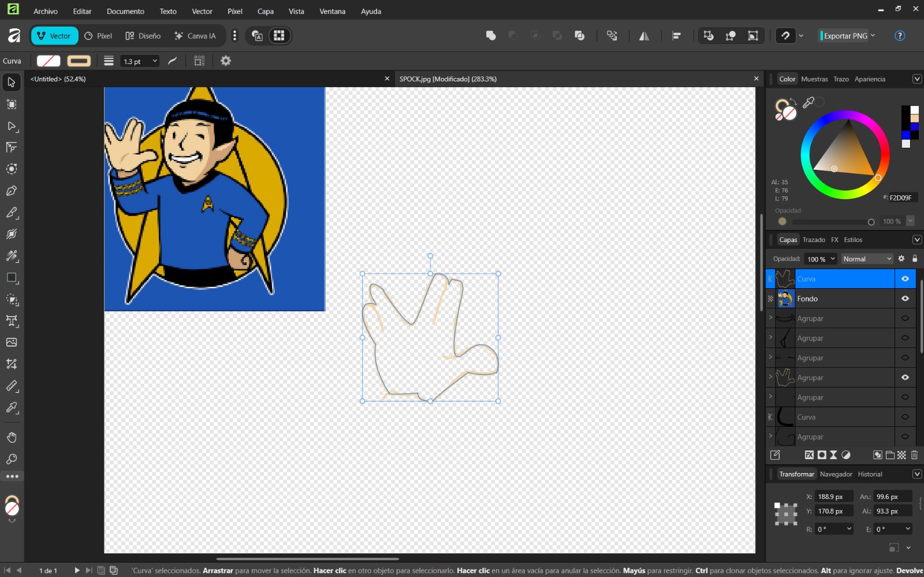
Task: Click the Vector persona button
Action: [54, 36]
